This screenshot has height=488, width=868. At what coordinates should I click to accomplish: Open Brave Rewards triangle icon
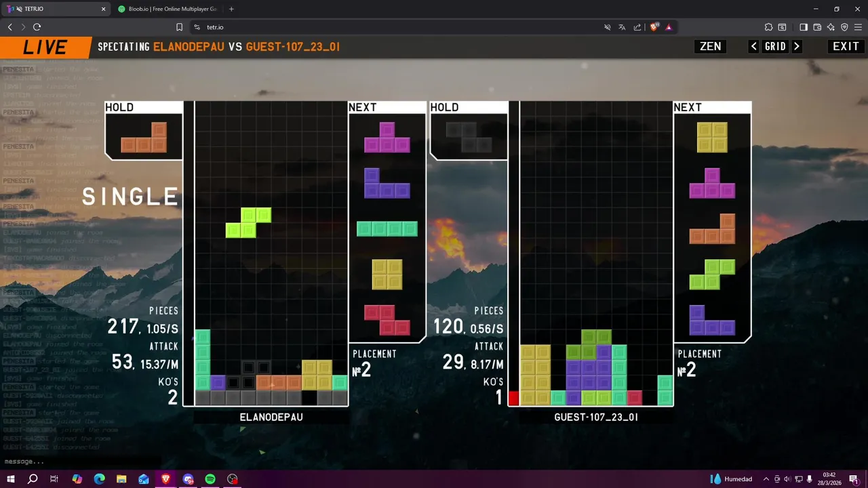[x=669, y=27]
